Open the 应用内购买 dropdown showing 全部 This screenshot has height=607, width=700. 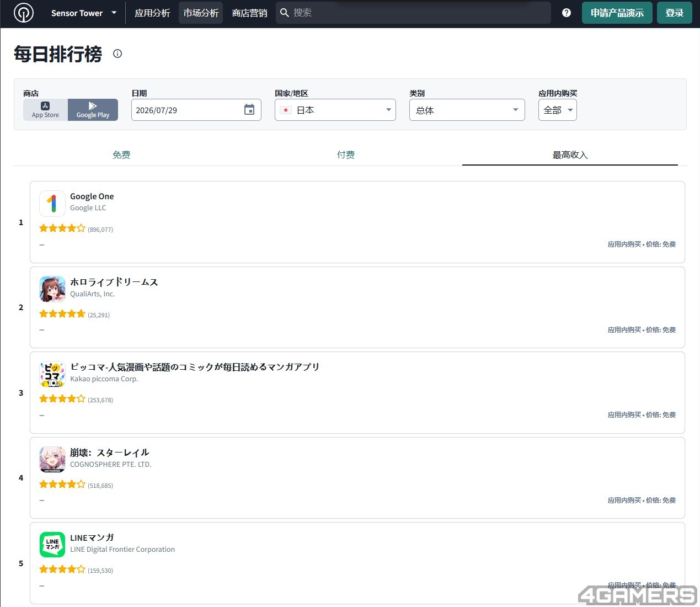point(558,110)
